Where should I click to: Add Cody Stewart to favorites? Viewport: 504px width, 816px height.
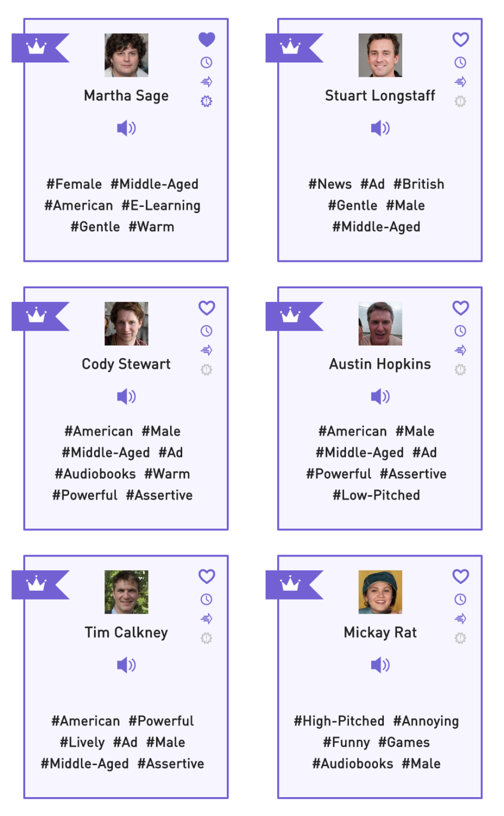point(207,308)
